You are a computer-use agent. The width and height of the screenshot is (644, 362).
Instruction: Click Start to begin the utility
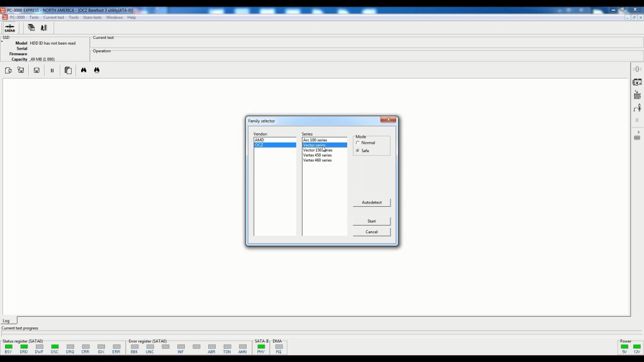(371, 221)
